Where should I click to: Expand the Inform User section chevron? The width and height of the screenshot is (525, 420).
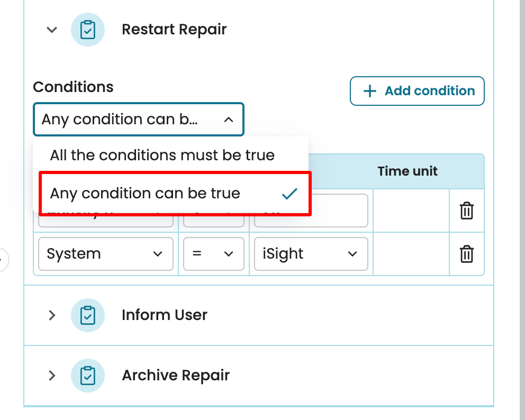click(52, 315)
